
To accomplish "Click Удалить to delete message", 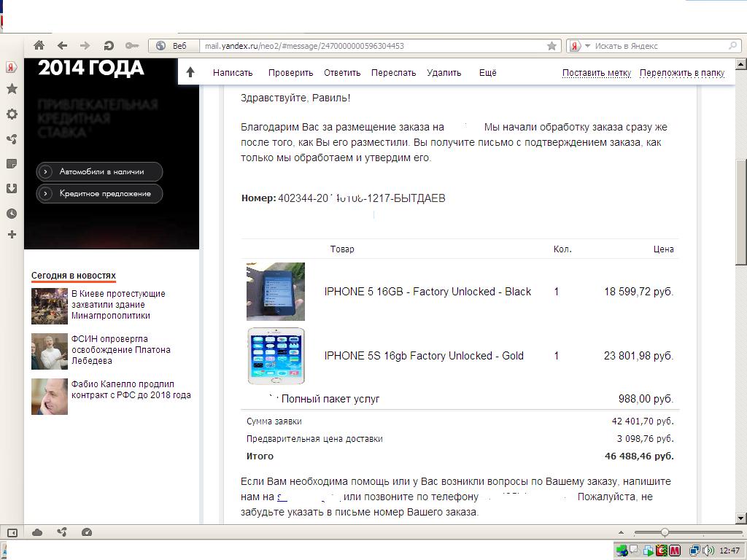I will pos(444,73).
